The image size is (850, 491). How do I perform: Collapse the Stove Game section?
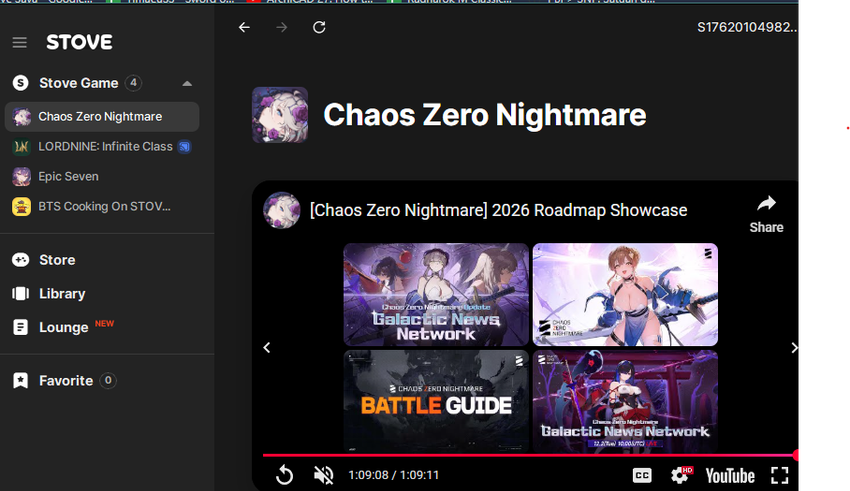[x=187, y=83]
